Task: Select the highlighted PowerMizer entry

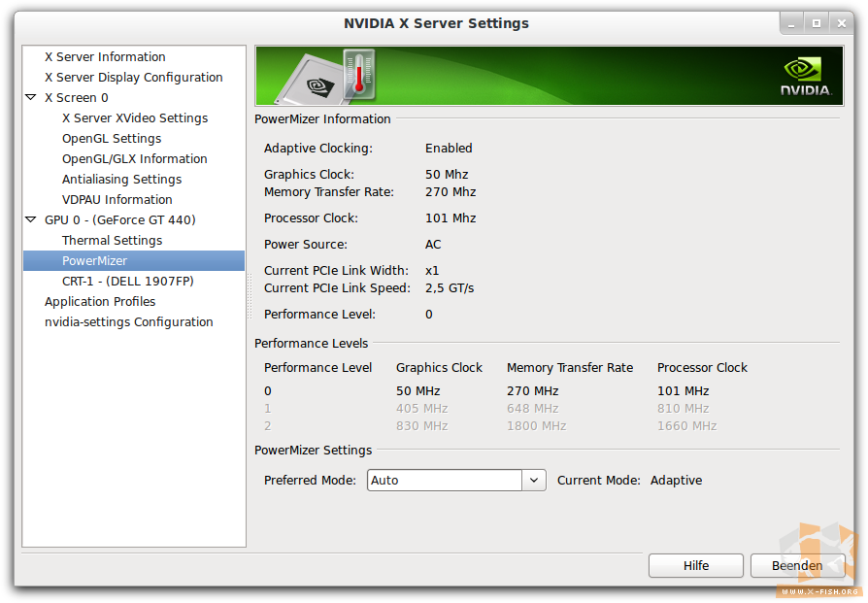Action: click(134, 261)
